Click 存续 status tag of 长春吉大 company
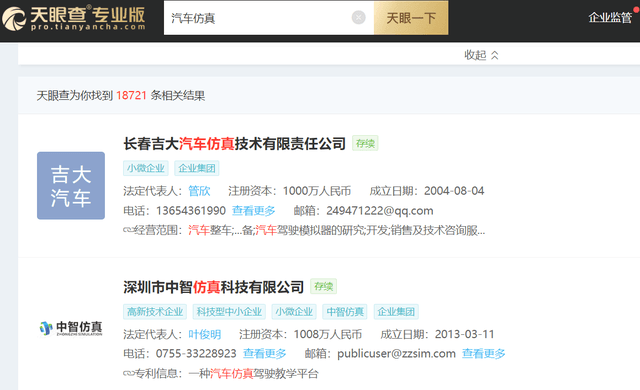640x390 pixels. (x=365, y=143)
